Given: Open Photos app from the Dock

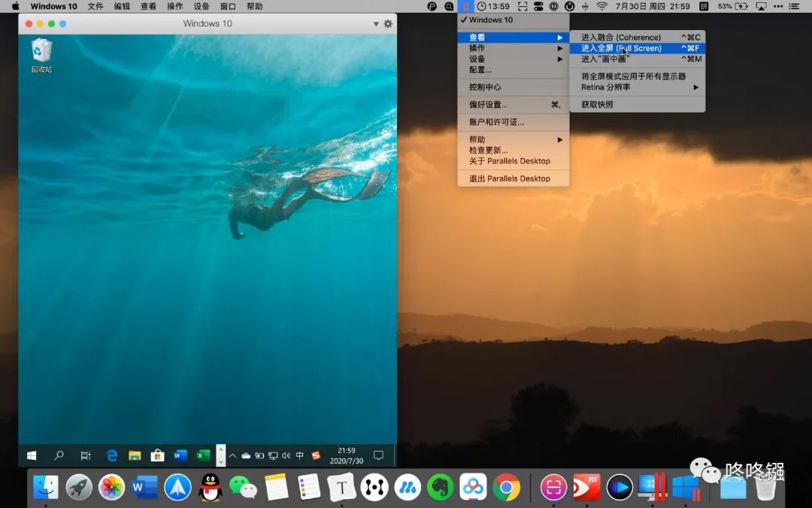Looking at the screenshot, I should click(x=112, y=487).
